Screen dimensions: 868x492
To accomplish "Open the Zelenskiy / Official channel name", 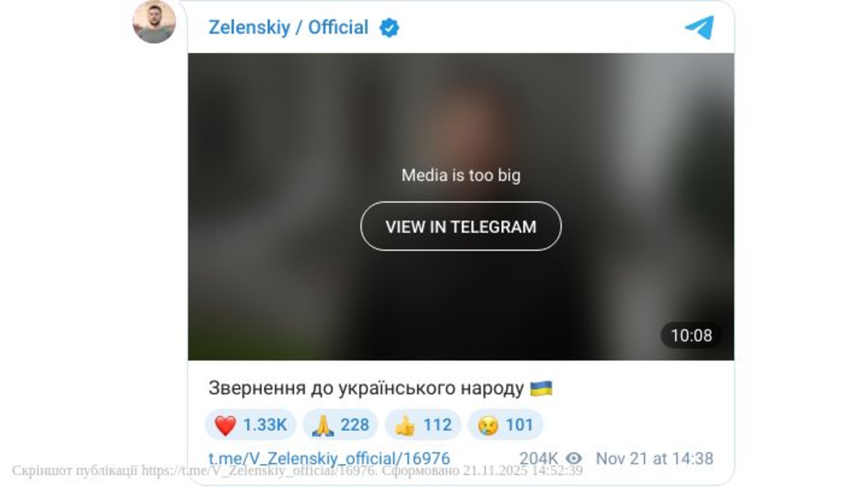I will 288,28.
